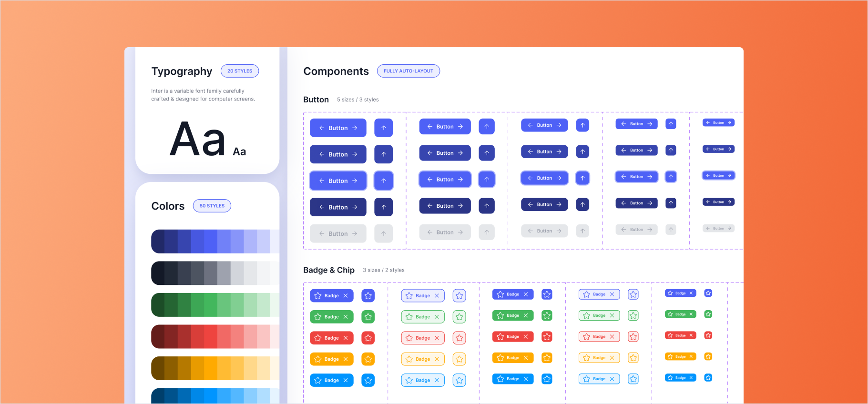Click the close X on the largest red filled Badge
Viewport: 868px width, 404px height.
(x=346, y=338)
